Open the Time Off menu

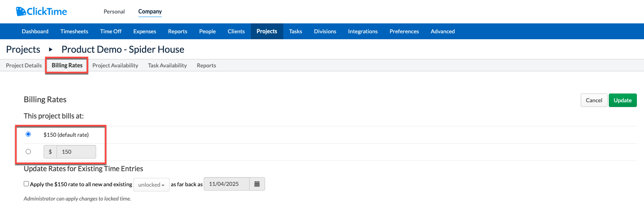(x=111, y=31)
